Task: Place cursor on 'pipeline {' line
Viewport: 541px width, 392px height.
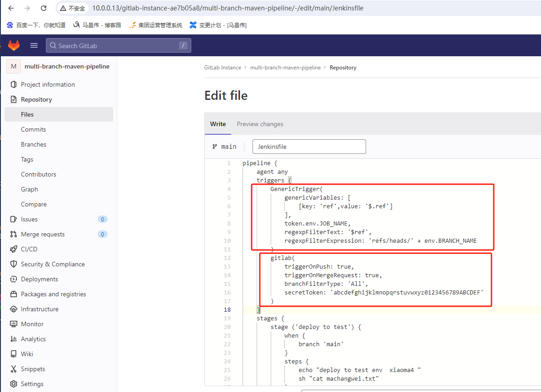Action: (x=260, y=163)
